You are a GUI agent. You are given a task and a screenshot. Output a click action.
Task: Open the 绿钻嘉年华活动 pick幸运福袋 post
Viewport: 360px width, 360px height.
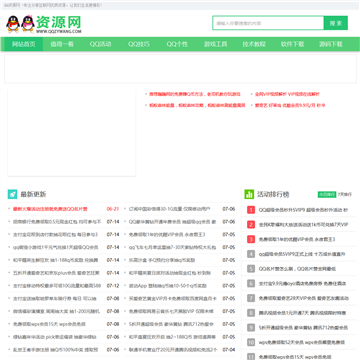click(55, 337)
